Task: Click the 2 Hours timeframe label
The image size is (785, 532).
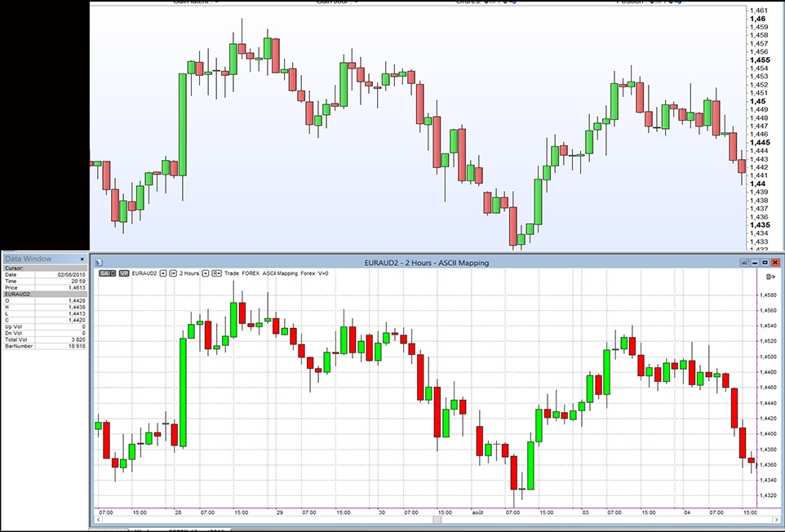Action: click(189, 273)
